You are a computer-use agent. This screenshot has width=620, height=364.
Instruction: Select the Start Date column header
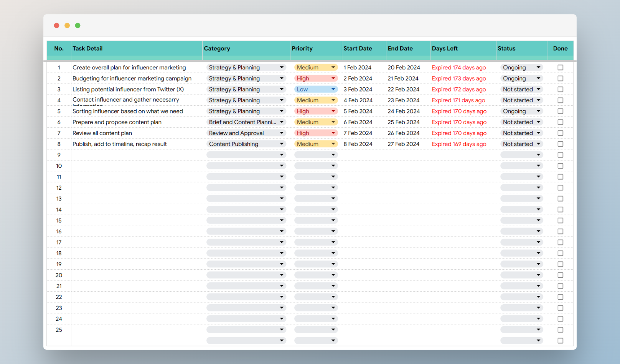364,49
